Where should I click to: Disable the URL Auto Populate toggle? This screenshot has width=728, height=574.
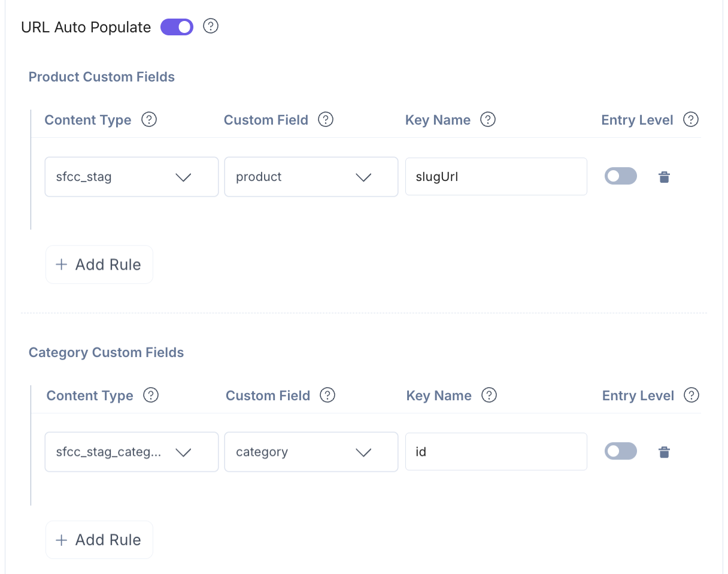click(177, 26)
